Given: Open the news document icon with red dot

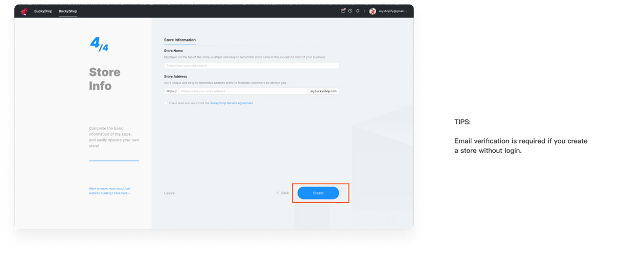Looking at the screenshot, I should 343,11.
